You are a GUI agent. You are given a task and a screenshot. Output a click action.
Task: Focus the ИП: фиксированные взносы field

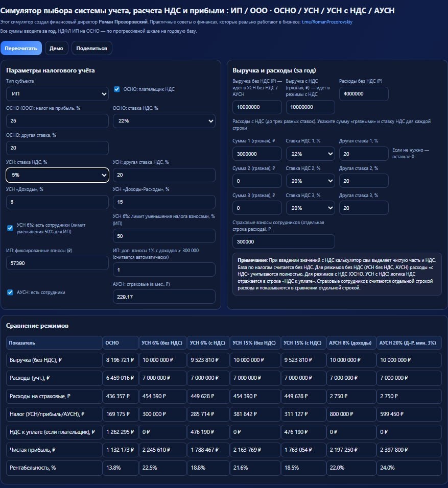click(x=57, y=263)
